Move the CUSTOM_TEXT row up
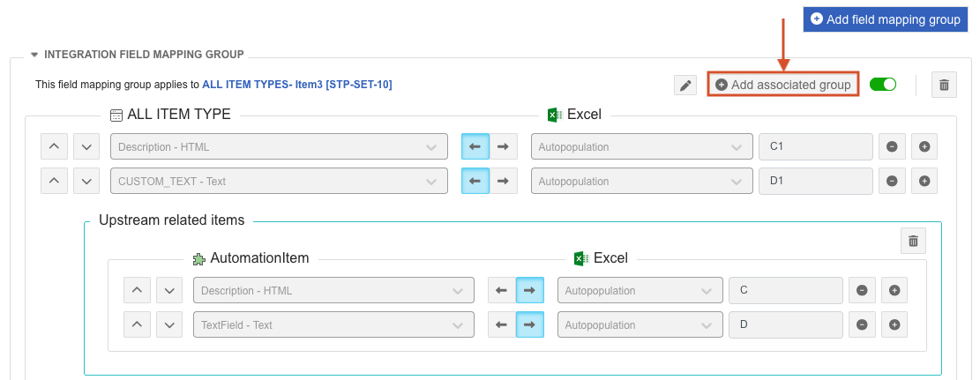980x380 pixels. pyautogui.click(x=54, y=181)
